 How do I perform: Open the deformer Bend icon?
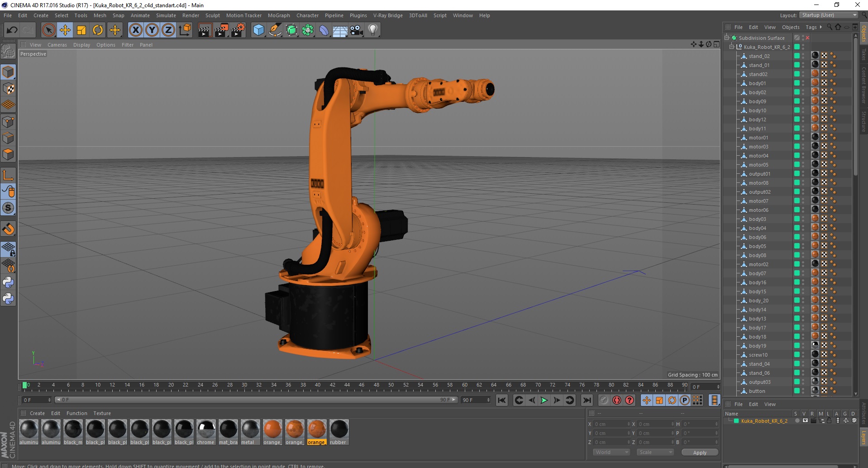(324, 30)
